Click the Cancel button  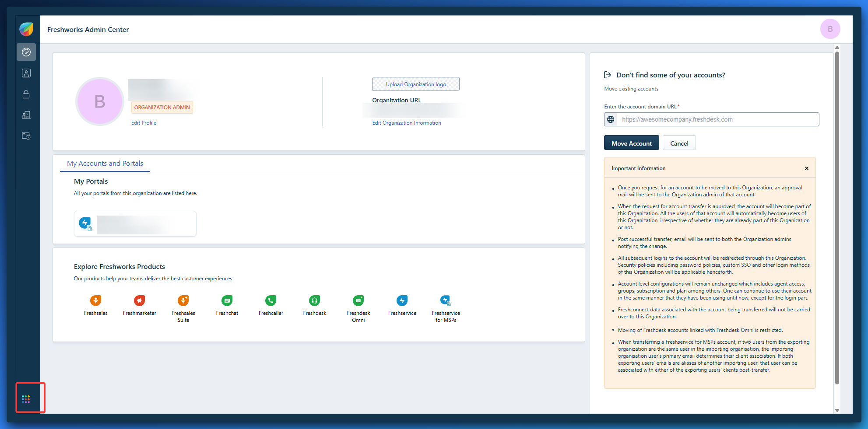pyautogui.click(x=679, y=143)
